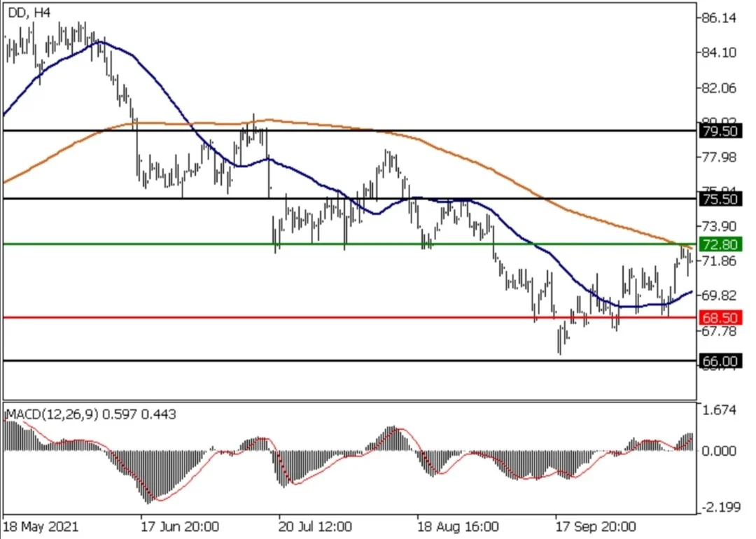
Task: Select the red 68.50 price label
Action: (720, 318)
